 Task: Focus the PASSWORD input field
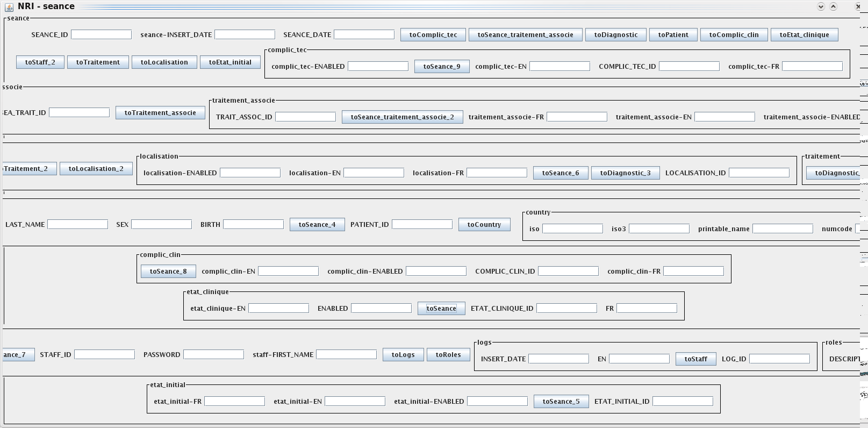213,355
